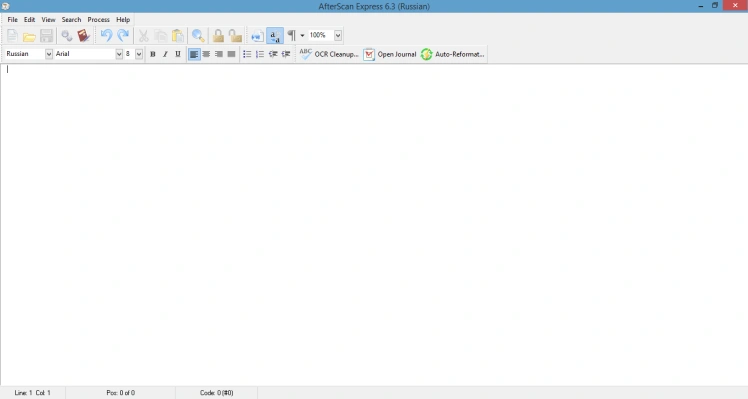The image size is (748, 399).
Task: Toggle italic formatting
Action: [165, 54]
